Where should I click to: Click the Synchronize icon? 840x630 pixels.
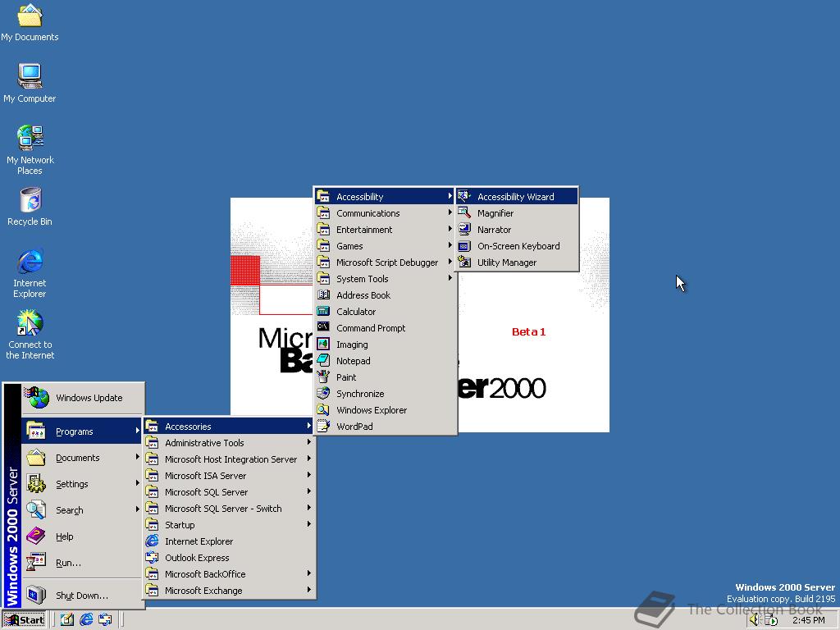coord(323,393)
